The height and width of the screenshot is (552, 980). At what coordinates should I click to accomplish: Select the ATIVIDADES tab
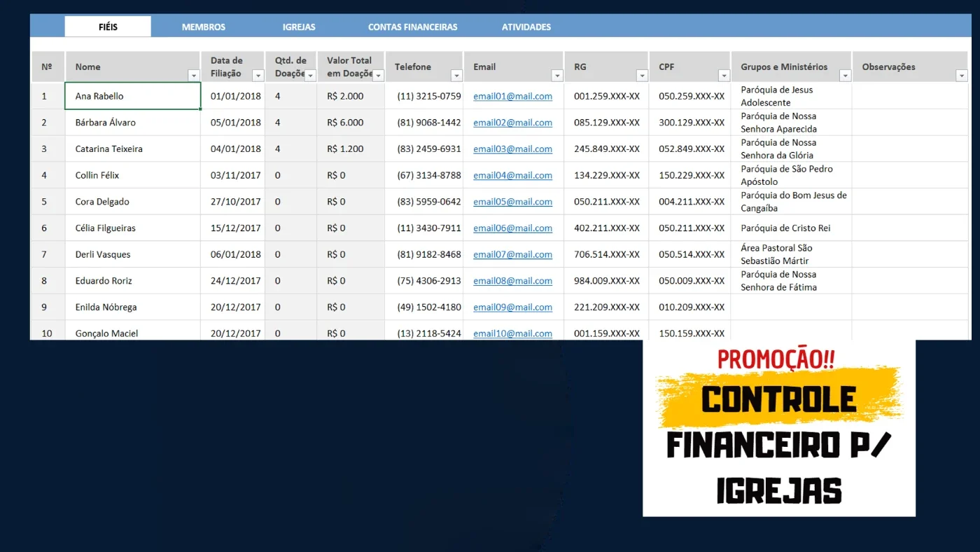[x=526, y=27]
